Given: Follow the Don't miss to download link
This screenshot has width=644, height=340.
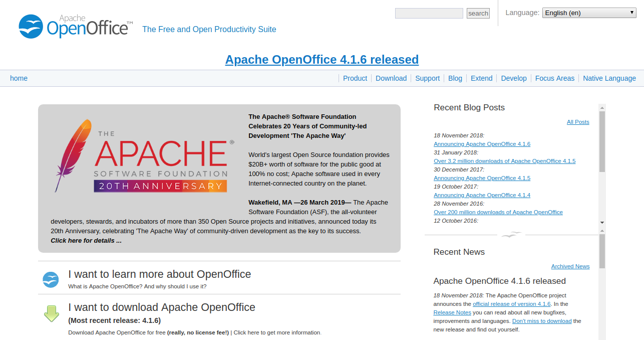Looking at the screenshot, I should 542,321.
